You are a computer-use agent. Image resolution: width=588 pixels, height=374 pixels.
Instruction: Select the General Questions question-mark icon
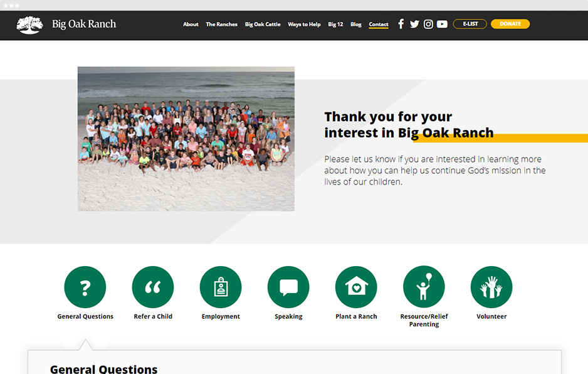pyautogui.click(x=85, y=287)
